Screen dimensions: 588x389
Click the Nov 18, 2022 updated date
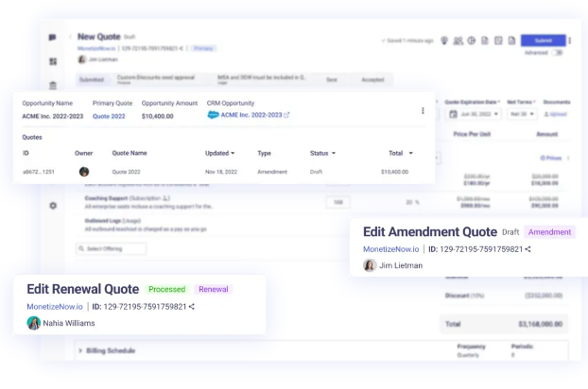click(221, 172)
